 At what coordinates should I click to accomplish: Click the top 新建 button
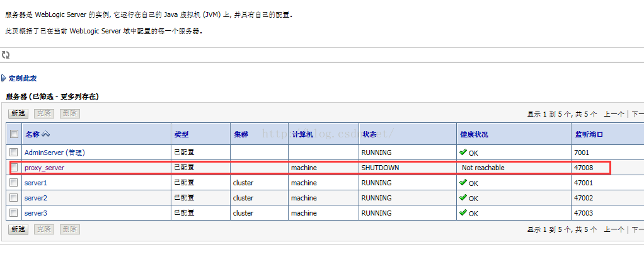tap(18, 114)
